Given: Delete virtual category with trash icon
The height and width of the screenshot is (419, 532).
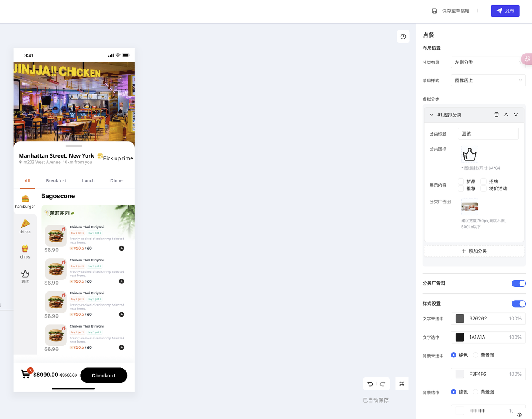Looking at the screenshot, I should click(x=496, y=115).
